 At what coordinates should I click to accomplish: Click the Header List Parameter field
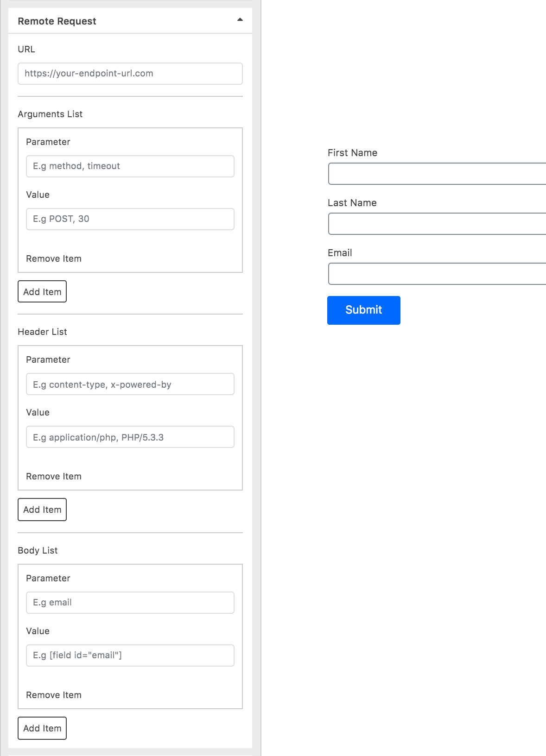coord(130,384)
